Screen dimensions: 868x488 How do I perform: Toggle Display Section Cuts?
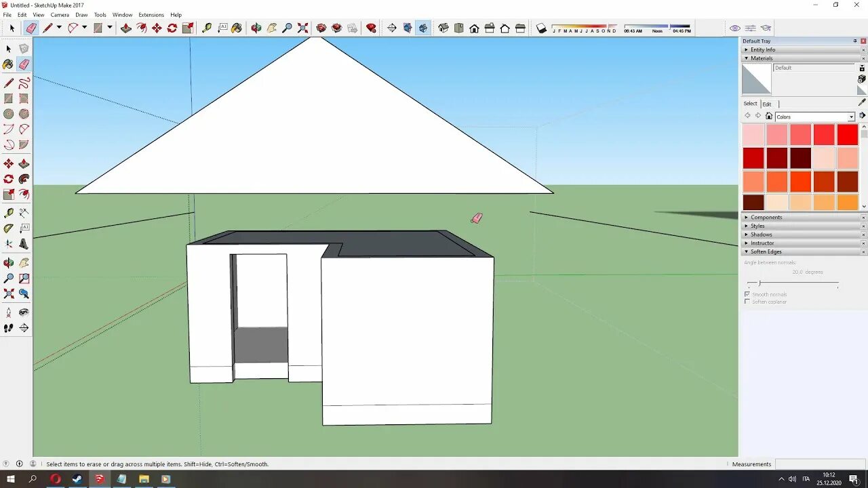(x=423, y=28)
